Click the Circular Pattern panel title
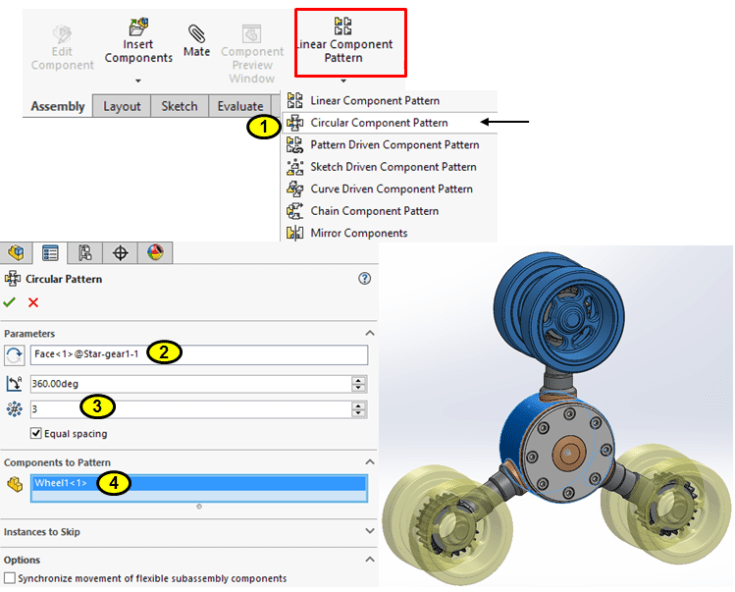 [64, 279]
